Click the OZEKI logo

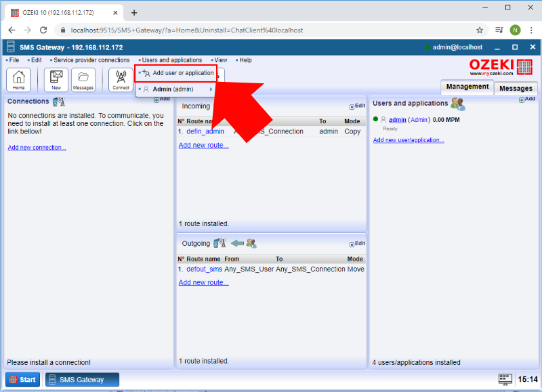[501, 66]
